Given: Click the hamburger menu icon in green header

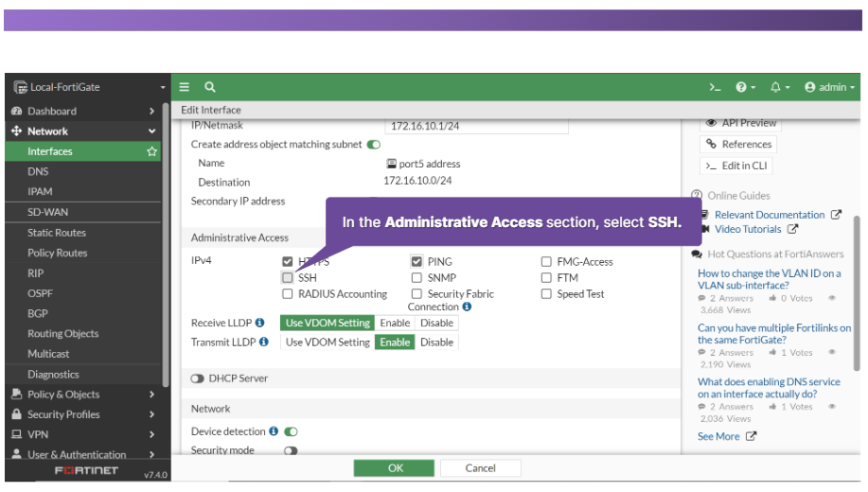Looking at the screenshot, I should click(x=185, y=87).
